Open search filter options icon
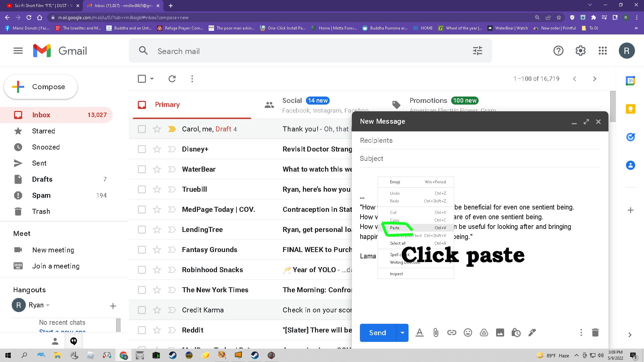Viewport: 644px width, 362px height. 477,51
